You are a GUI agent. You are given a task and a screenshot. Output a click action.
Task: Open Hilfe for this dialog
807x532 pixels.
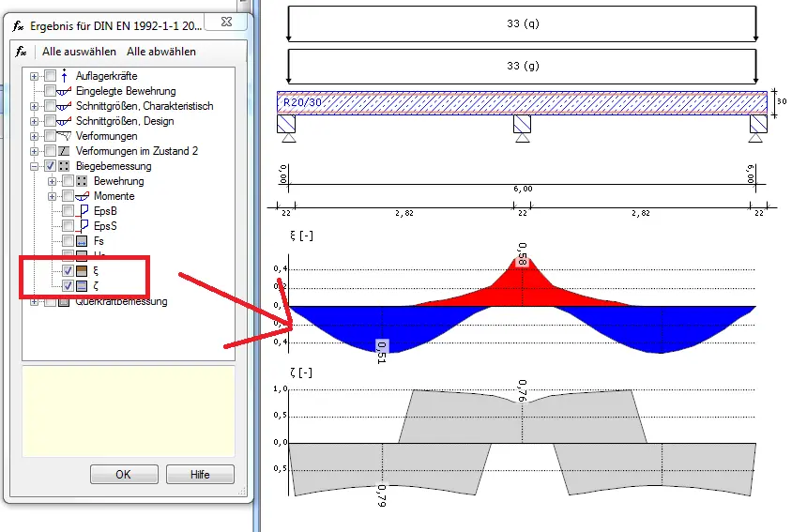coord(200,474)
